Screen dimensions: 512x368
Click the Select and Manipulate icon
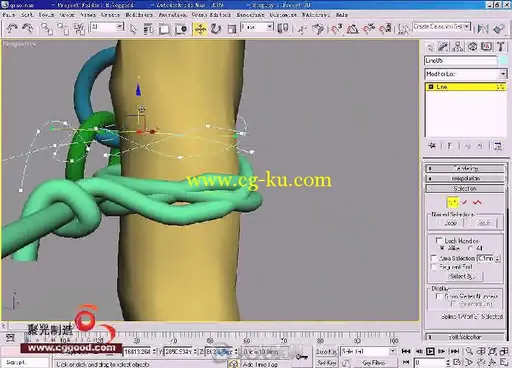302,29
